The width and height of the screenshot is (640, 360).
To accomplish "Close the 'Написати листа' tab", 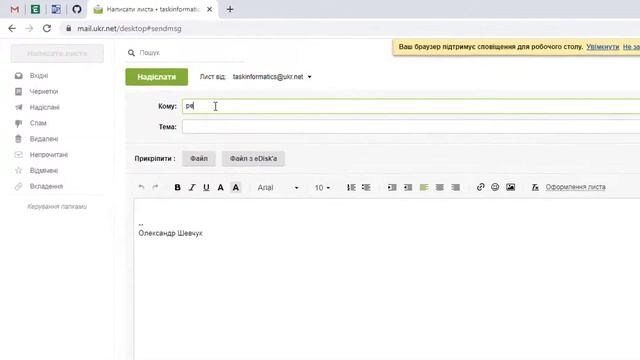I will point(209,9).
